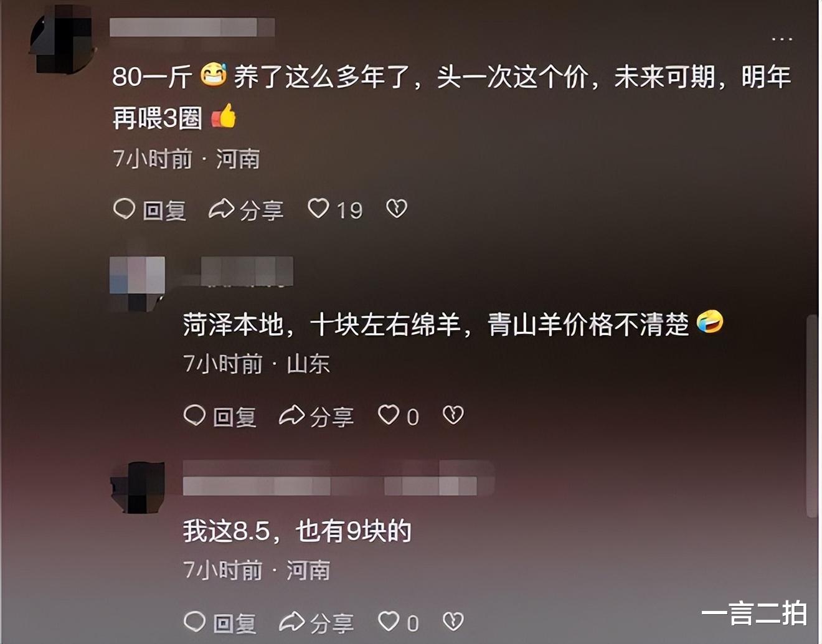The height and width of the screenshot is (644, 822).
Task: Like the 我这8.5 comment
Action: [389, 621]
